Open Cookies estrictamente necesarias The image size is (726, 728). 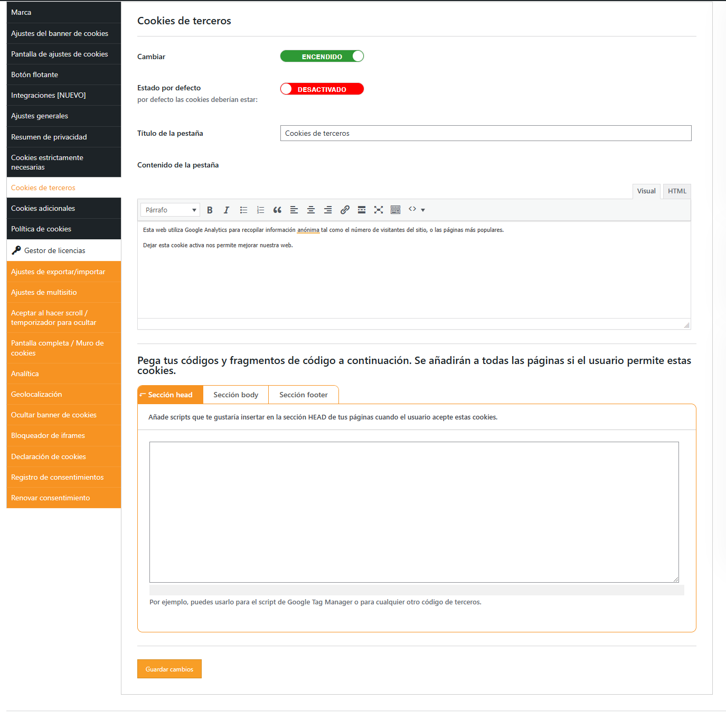(64, 162)
